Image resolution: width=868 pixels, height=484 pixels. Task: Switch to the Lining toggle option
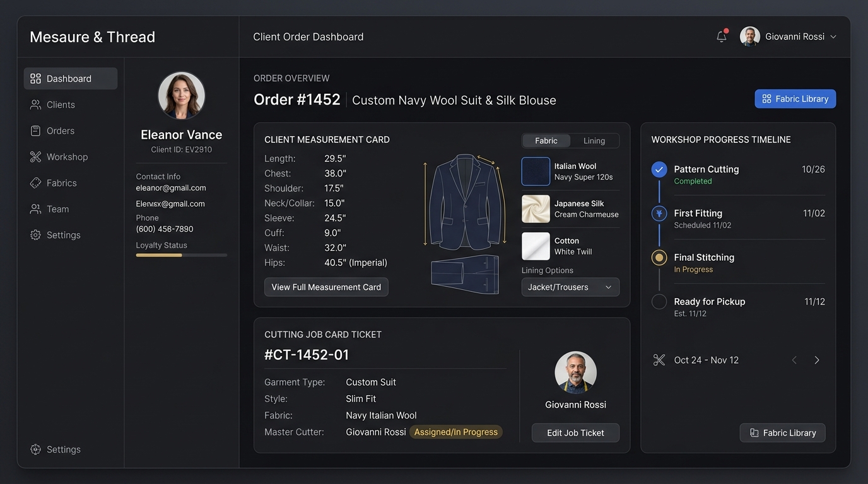(x=594, y=141)
